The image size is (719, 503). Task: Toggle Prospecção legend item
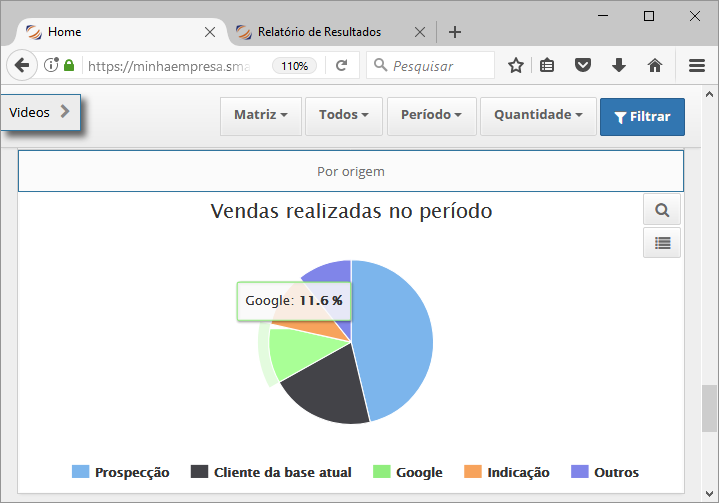click(x=121, y=472)
